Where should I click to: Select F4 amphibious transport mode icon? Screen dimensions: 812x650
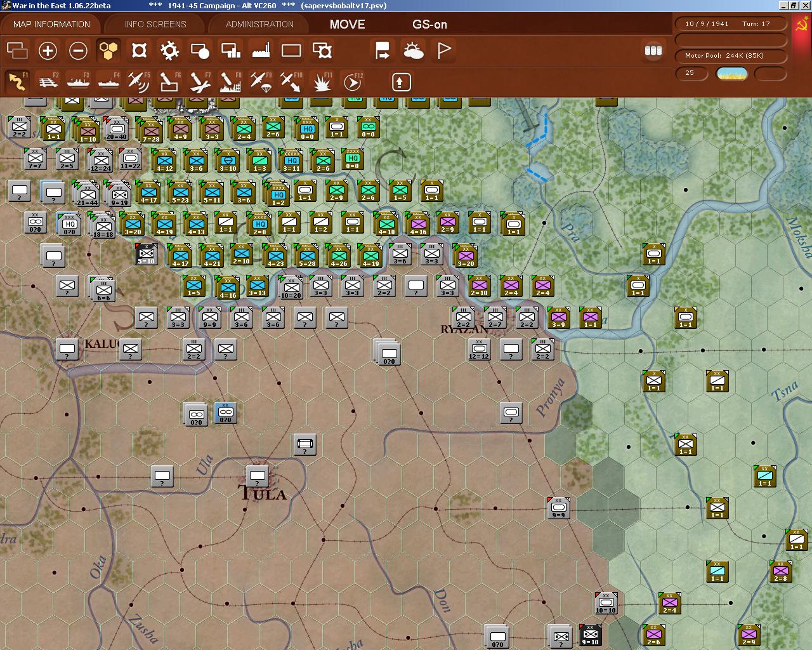(108, 82)
